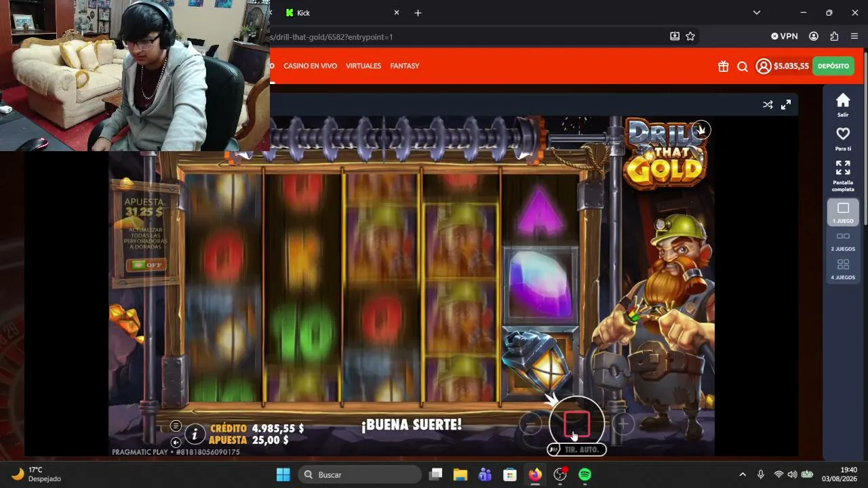Open the site search magnifier

coord(743,66)
